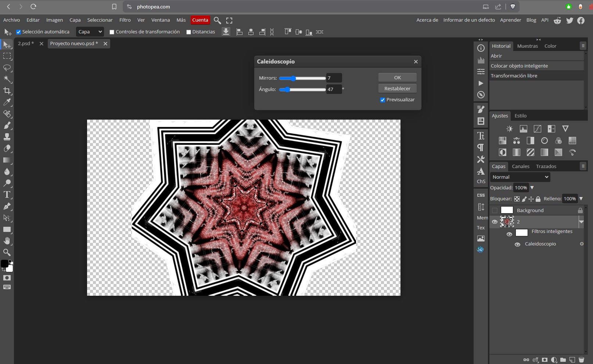Image resolution: width=593 pixels, height=364 pixels.
Task: Select the Magic Wand tool
Action: (7, 79)
